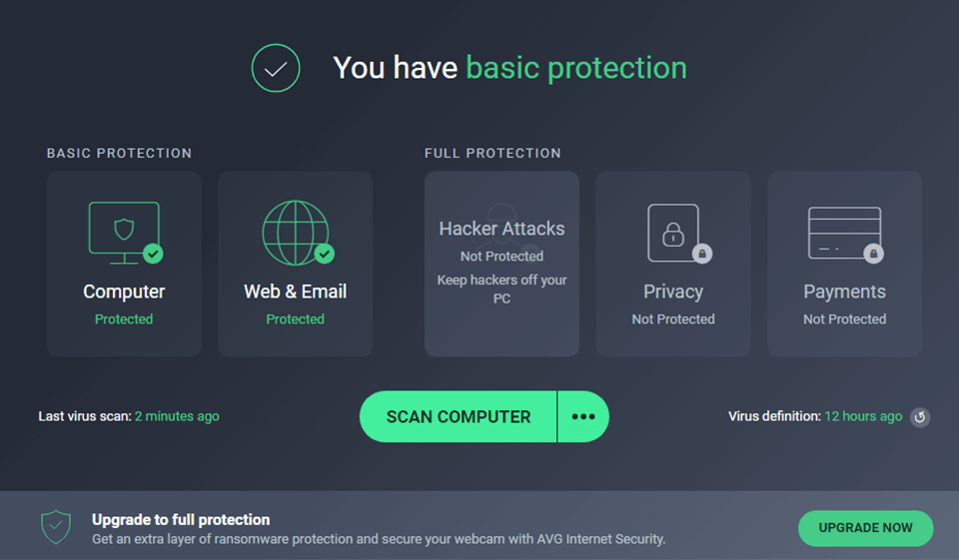
Task: Click the "2 minutes ago" last scan link
Action: coord(177,416)
